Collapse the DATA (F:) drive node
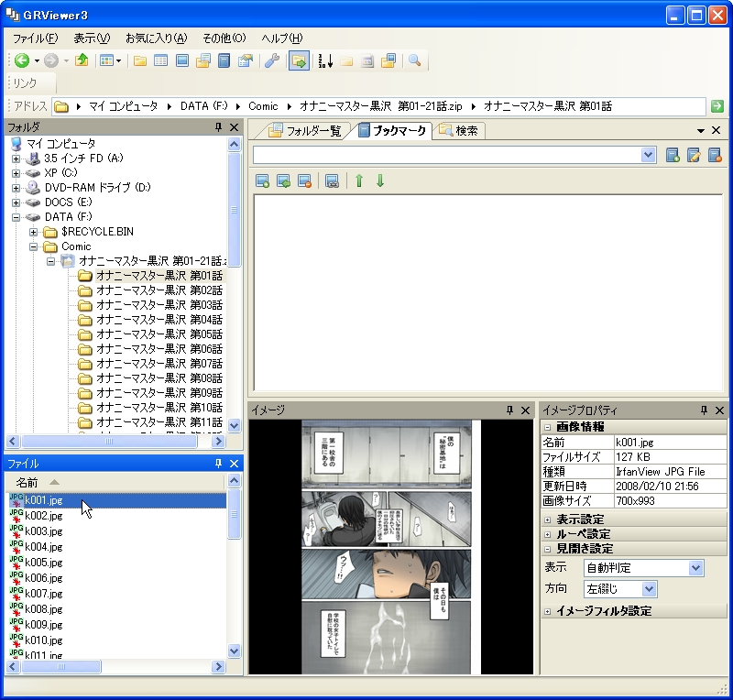Viewport: 733px width, 700px height. (16, 217)
